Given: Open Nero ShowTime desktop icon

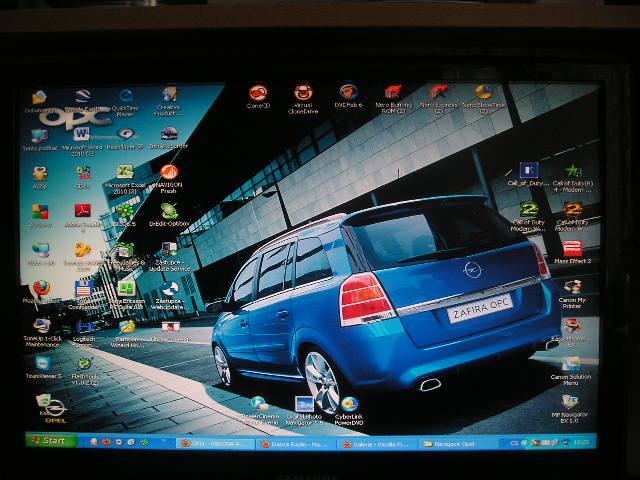Looking at the screenshot, I should pos(483,94).
